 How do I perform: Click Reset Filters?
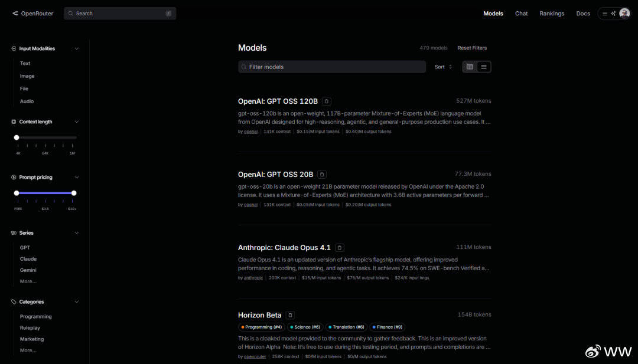472,48
